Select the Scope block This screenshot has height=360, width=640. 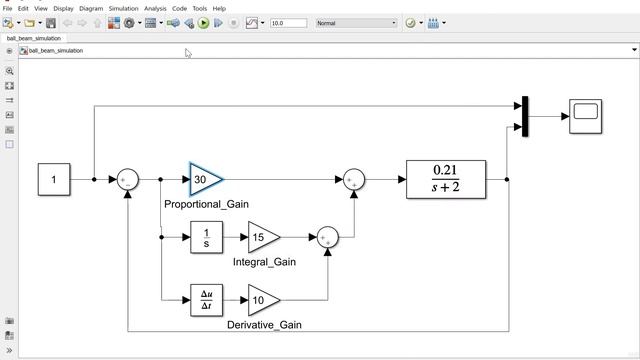[x=585, y=116]
